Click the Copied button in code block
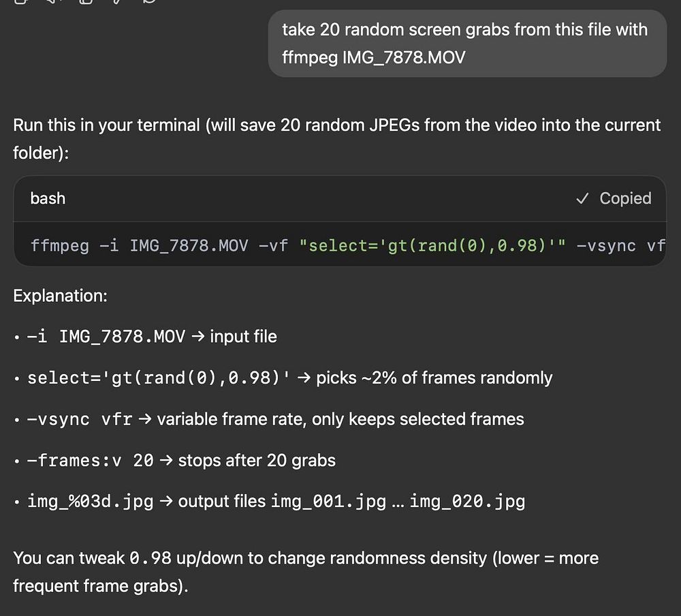681x616 pixels. point(614,198)
